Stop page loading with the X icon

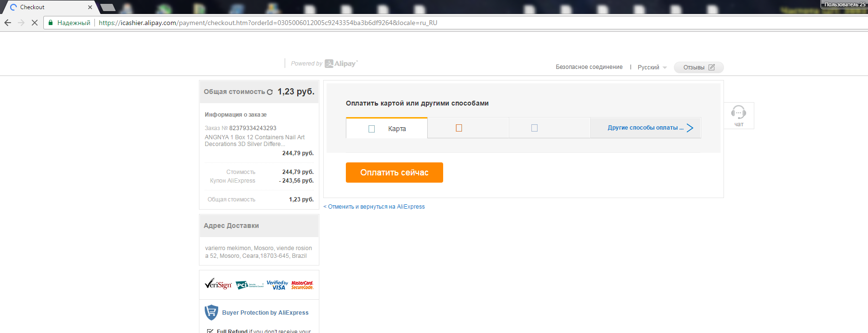[x=35, y=23]
